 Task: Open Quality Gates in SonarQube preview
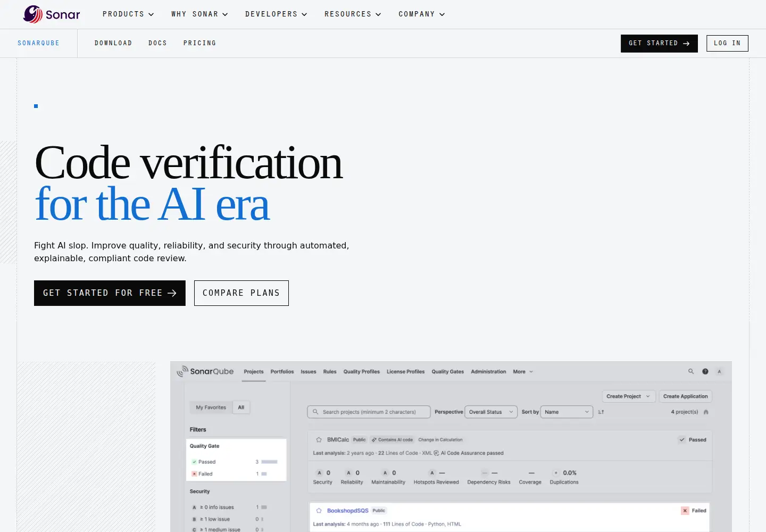[x=448, y=372]
